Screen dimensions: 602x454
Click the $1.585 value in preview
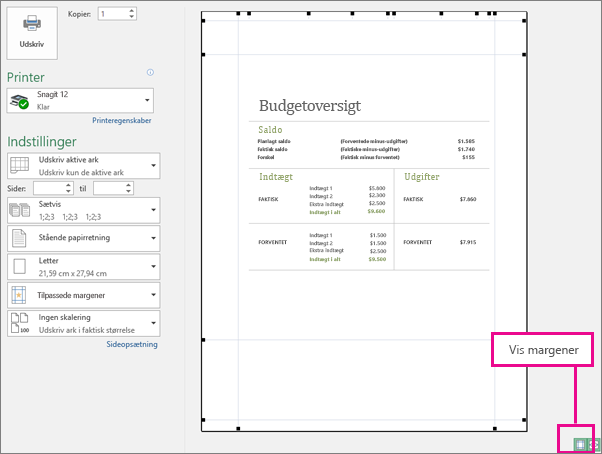tap(466, 141)
